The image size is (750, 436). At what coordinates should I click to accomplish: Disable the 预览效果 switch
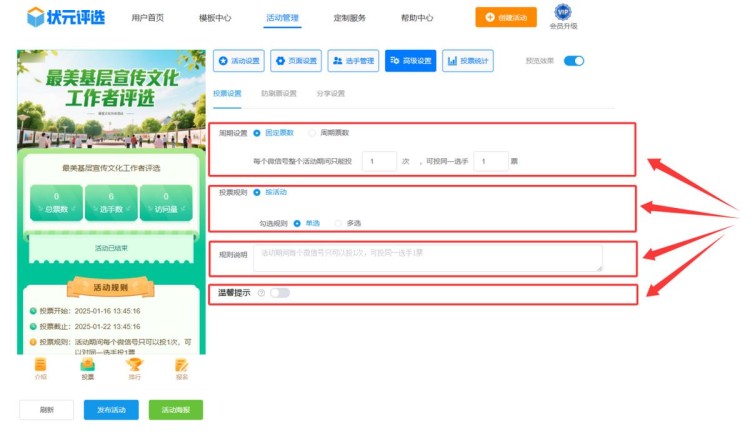pyautogui.click(x=573, y=61)
